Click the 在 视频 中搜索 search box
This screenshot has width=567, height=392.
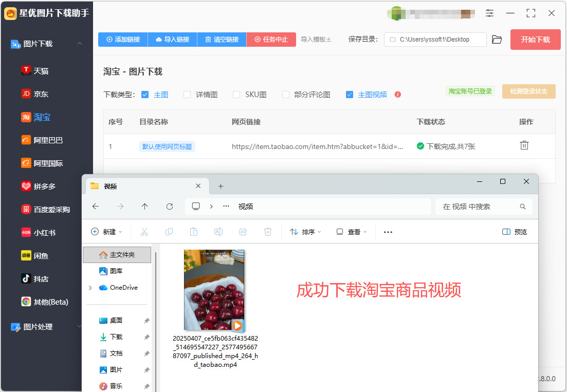[x=484, y=207]
